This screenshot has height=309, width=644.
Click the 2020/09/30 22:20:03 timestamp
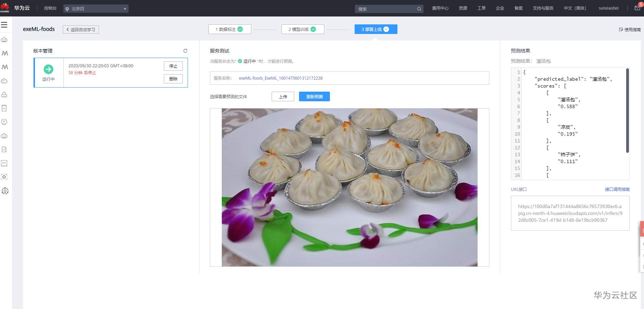pos(101,66)
